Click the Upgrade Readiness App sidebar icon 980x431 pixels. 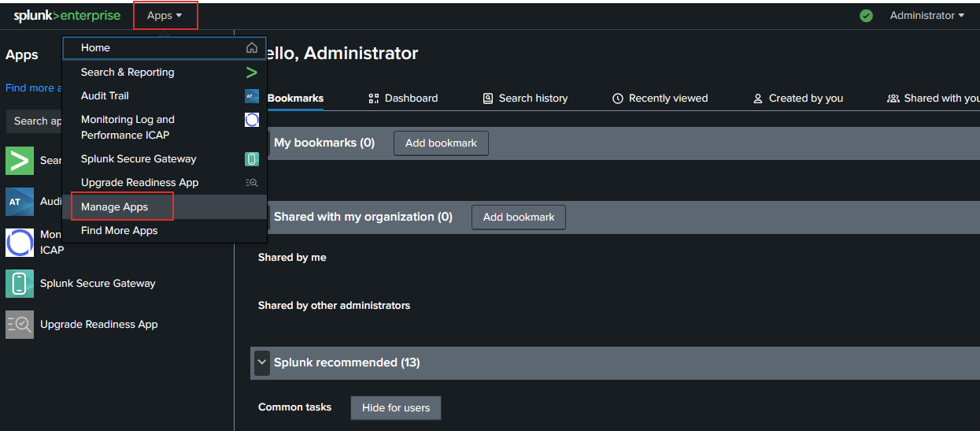point(20,324)
